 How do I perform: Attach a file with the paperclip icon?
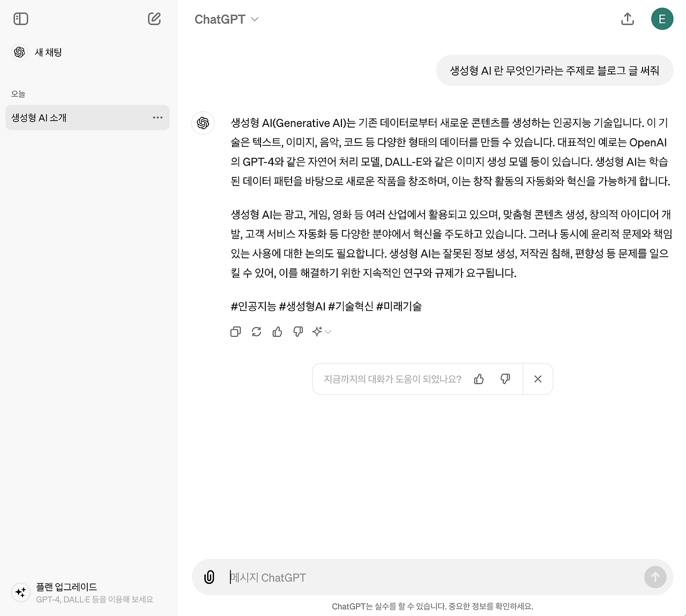(x=210, y=577)
